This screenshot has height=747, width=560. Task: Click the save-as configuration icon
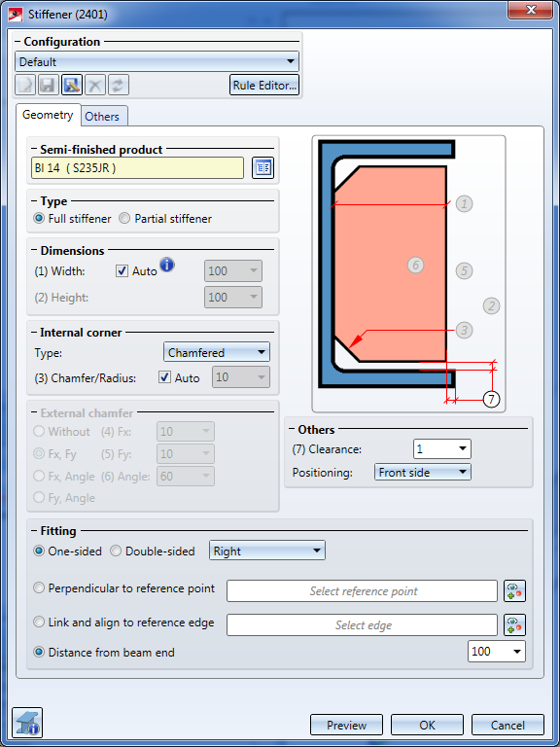click(71, 86)
